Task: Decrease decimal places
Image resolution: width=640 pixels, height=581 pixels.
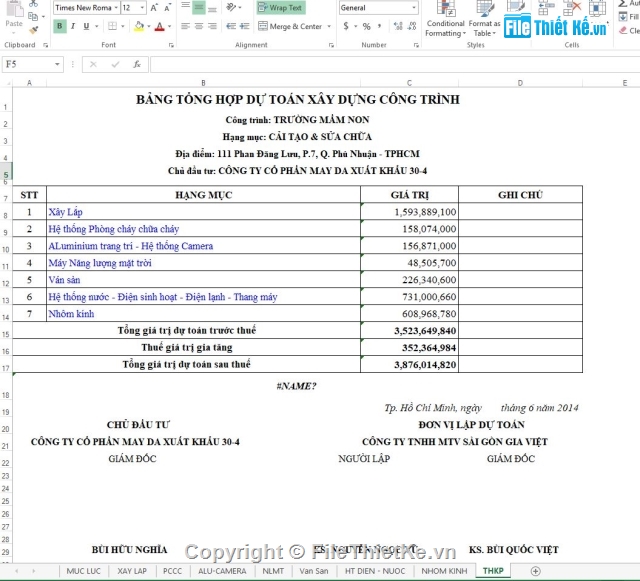Action: point(412,26)
